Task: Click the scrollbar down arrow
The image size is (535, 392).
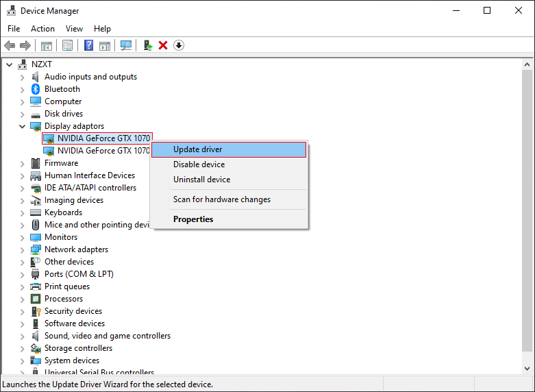Action: (527, 369)
